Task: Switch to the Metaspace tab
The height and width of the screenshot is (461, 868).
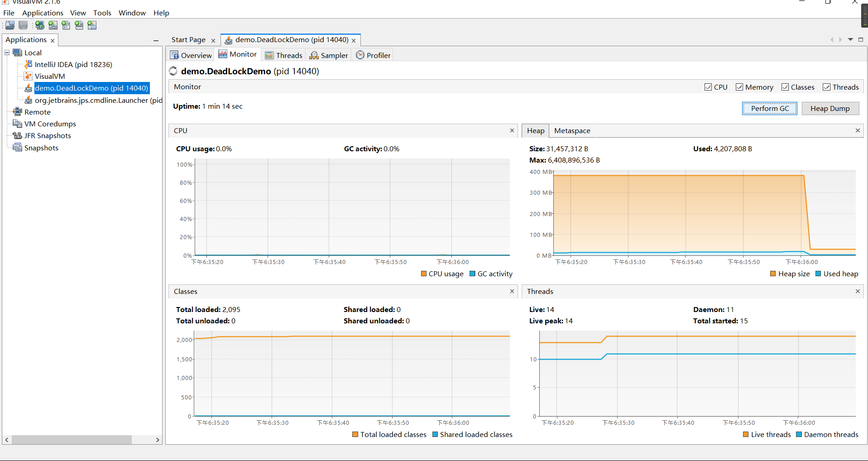Action: (572, 131)
